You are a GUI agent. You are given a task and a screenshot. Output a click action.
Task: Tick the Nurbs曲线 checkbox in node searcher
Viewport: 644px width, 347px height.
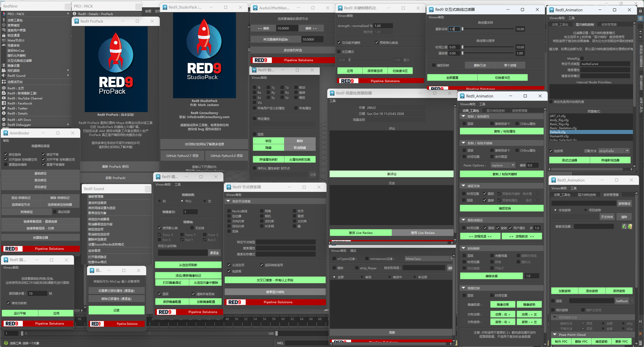pyautogui.click(x=229, y=211)
